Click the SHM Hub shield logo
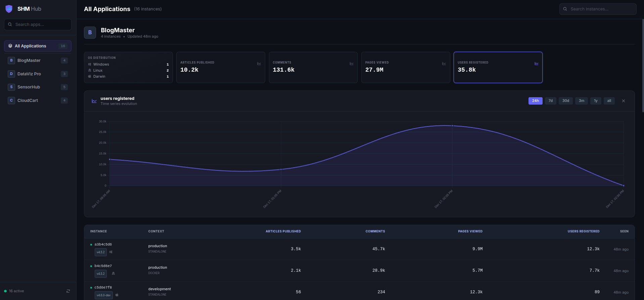This screenshot has height=300, width=644. point(9,9)
